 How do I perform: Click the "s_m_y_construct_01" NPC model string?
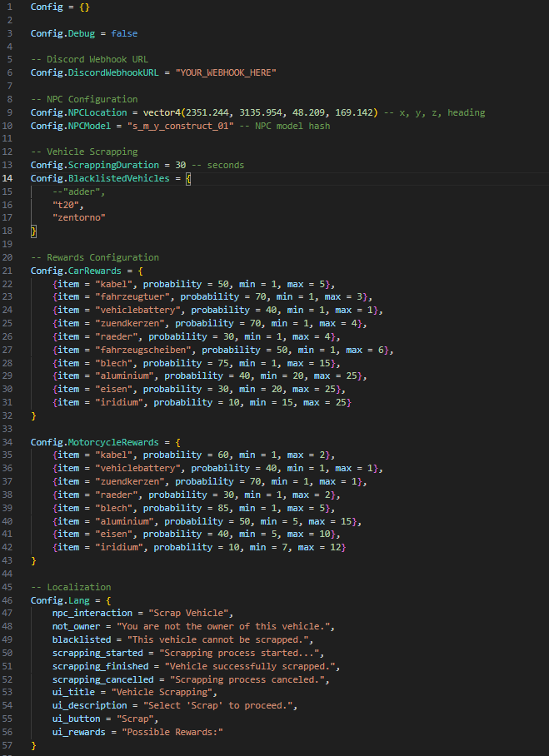pyautogui.click(x=177, y=126)
